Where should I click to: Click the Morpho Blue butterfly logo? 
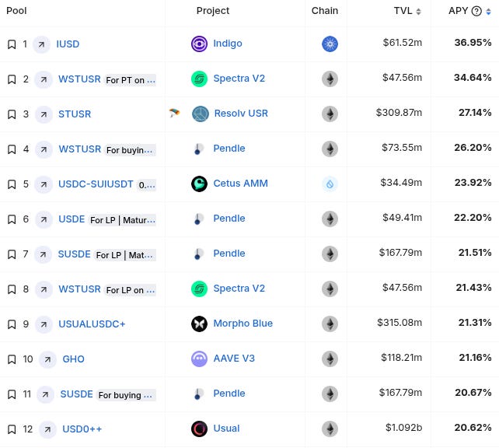click(199, 324)
